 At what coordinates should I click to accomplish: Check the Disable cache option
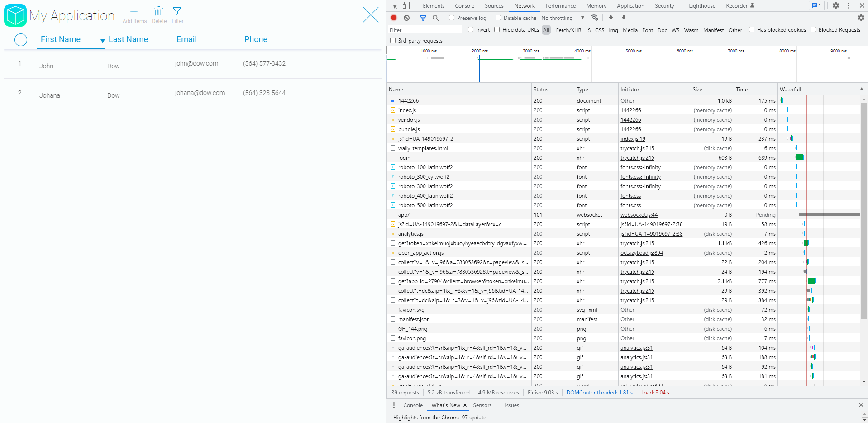(498, 18)
